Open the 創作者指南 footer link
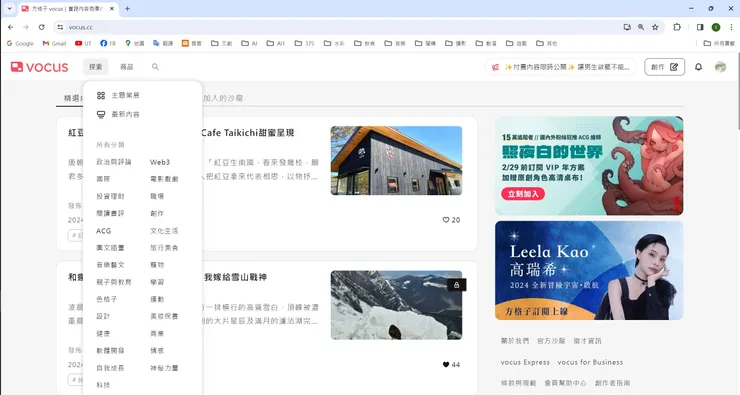This screenshot has height=395, width=740. (x=613, y=383)
